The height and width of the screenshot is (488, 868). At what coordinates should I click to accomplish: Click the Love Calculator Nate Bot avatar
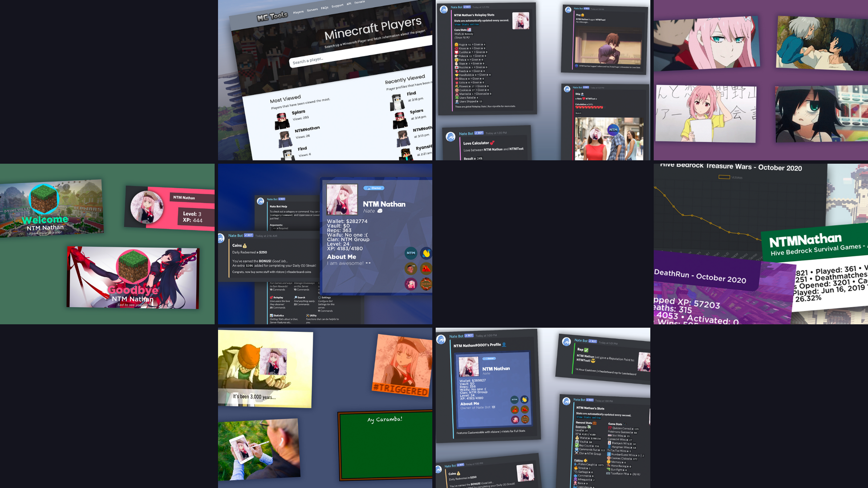click(450, 137)
